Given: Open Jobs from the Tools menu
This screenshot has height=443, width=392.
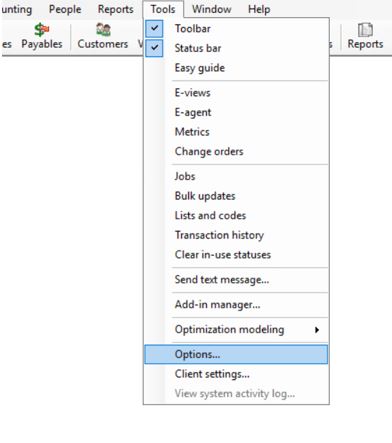Looking at the screenshot, I should (236, 176).
